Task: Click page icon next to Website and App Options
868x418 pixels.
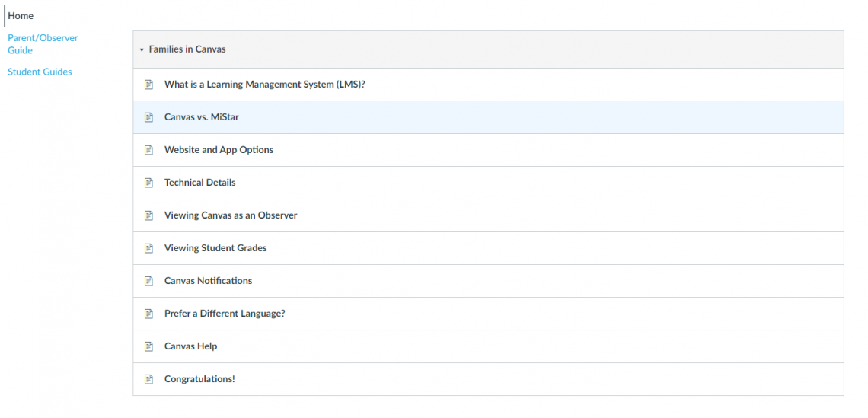Action: tap(149, 150)
